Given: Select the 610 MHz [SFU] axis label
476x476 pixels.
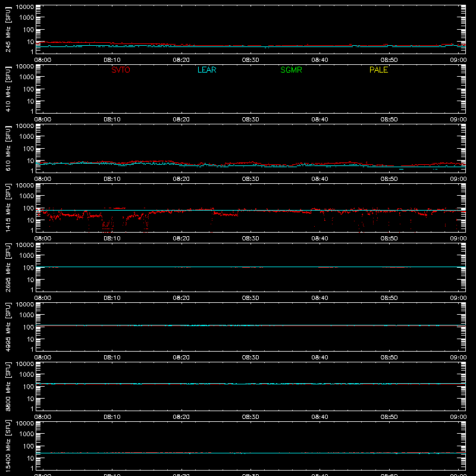Looking at the screenshot, I should point(8,148).
